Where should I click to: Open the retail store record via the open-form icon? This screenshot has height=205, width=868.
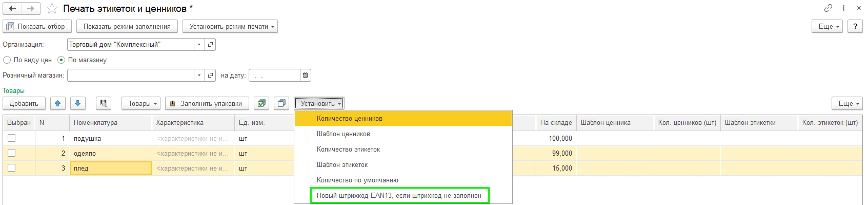pos(211,76)
